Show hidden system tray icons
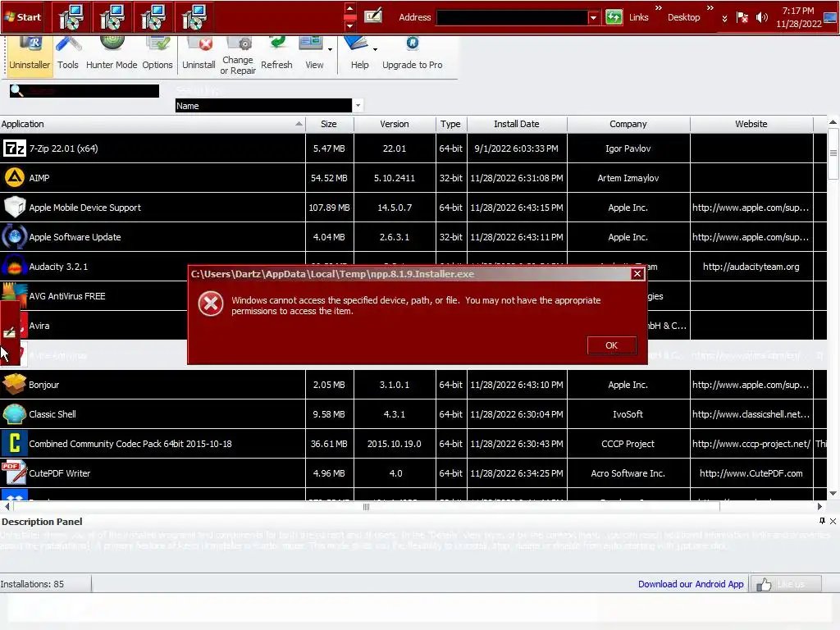Viewport: 840px width, 630px height. coord(724,18)
